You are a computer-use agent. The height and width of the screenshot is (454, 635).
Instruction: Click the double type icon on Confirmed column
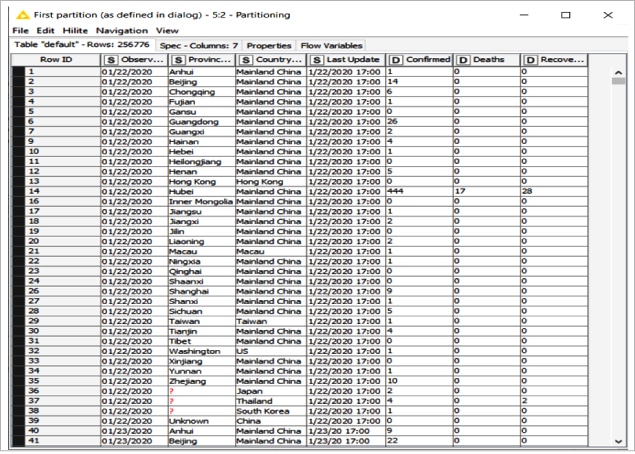(x=396, y=60)
